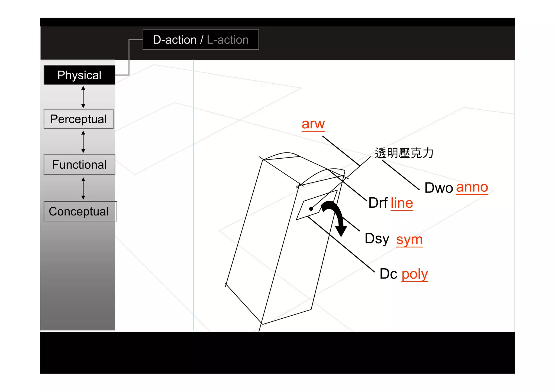Click the Chinese annotation 透明壓克力
This screenshot has width=555, height=392.
point(404,153)
